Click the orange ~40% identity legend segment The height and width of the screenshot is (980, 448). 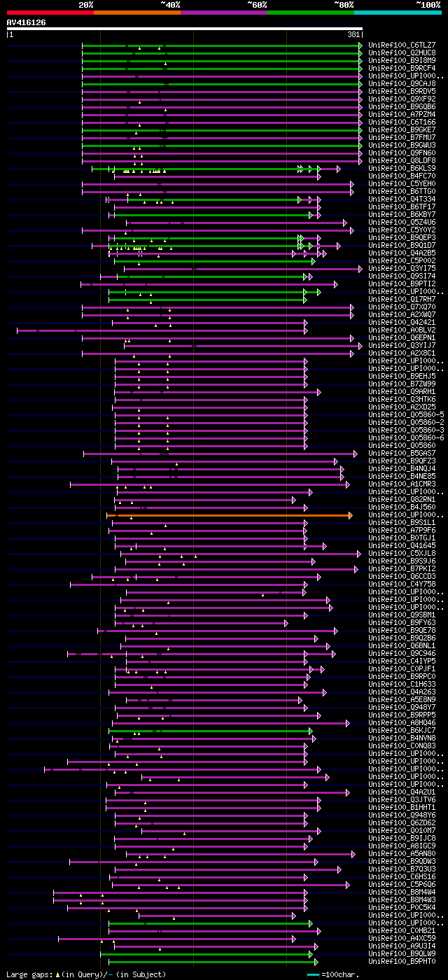(137, 13)
